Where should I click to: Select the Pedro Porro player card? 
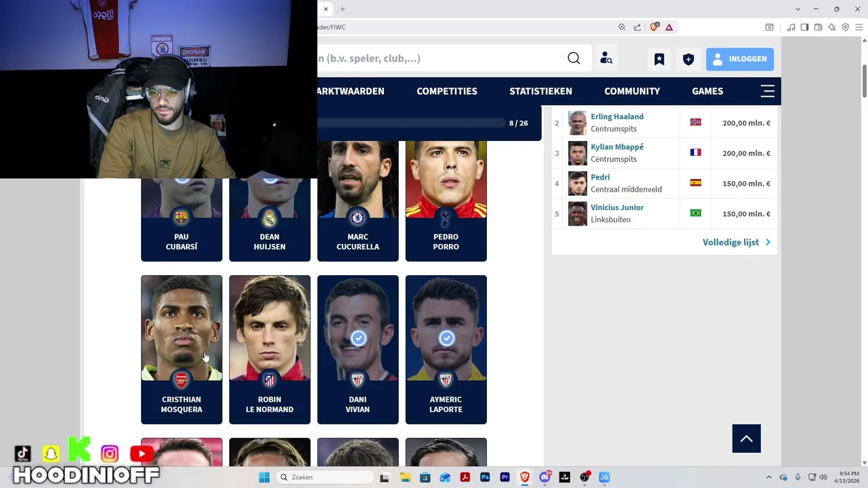point(446,201)
